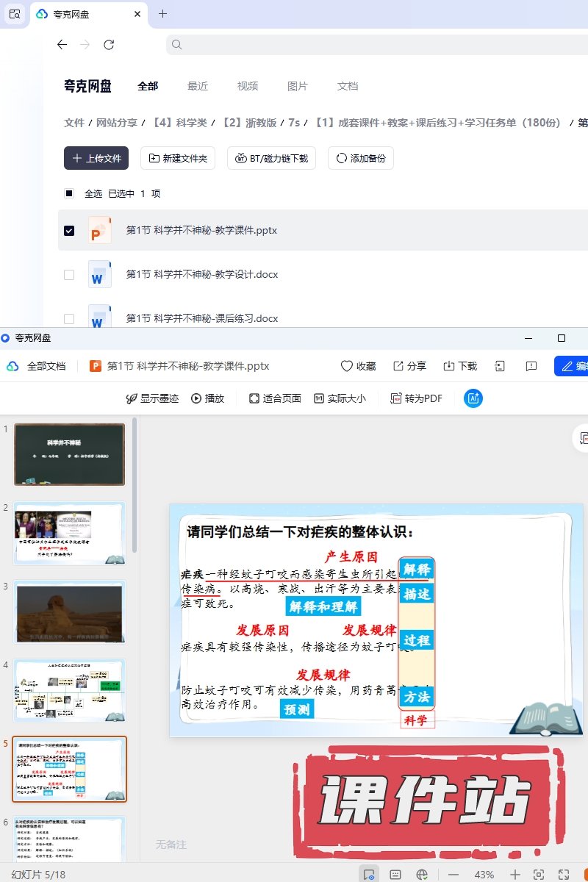Check the 教学设计.docx file checkbox
This screenshot has width=588, height=882.
click(x=69, y=275)
